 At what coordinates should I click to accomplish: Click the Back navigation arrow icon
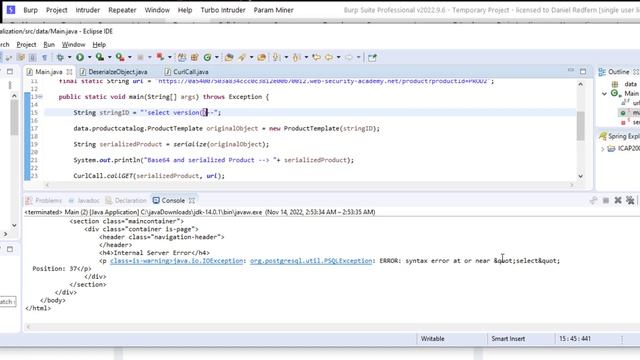tap(329, 58)
